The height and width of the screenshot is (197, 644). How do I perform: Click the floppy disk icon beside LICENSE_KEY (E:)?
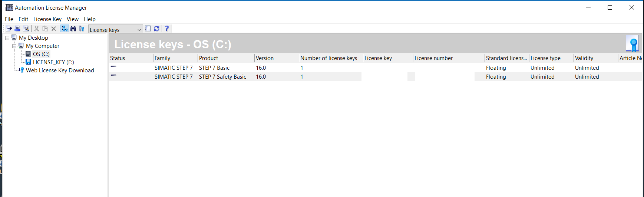point(28,62)
